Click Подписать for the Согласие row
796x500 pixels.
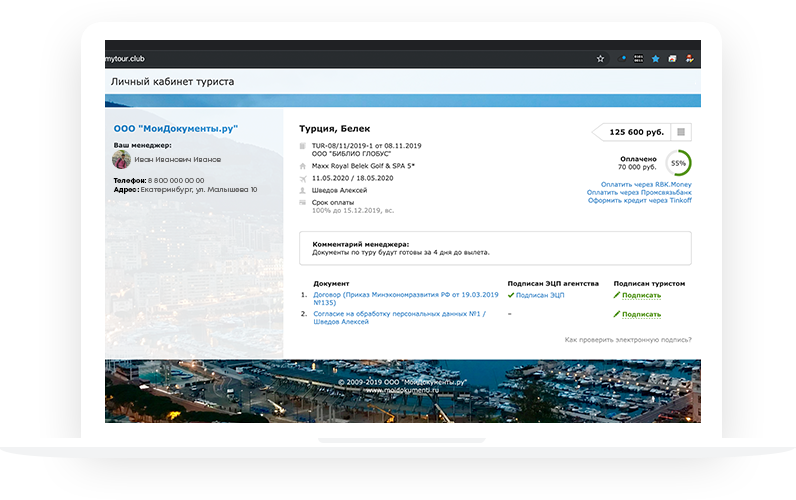coord(641,315)
